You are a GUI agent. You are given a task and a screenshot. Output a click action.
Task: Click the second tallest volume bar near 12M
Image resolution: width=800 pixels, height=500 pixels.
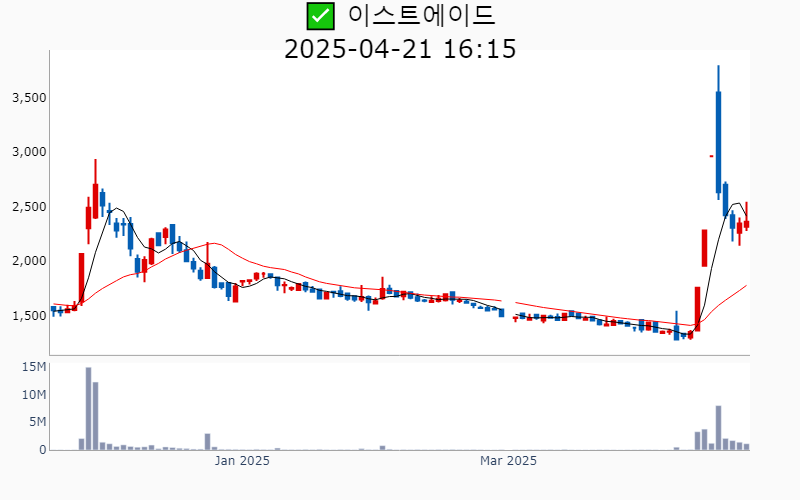click(x=95, y=416)
